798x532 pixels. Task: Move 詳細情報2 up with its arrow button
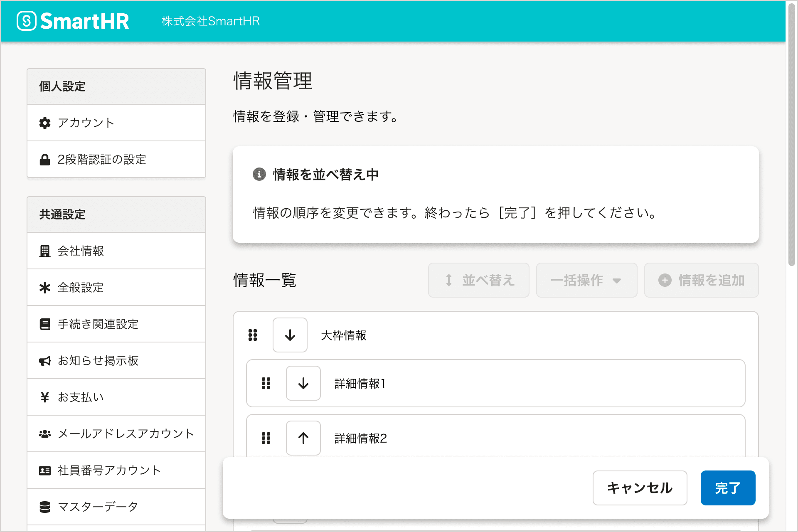tap(303, 438)
